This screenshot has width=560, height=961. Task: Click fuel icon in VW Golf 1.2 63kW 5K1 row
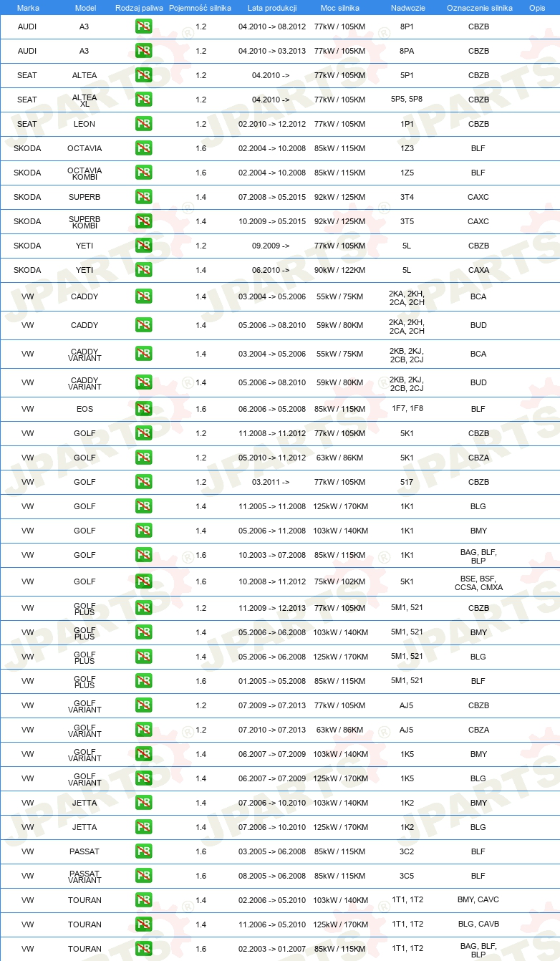click(x=143, y=458)
